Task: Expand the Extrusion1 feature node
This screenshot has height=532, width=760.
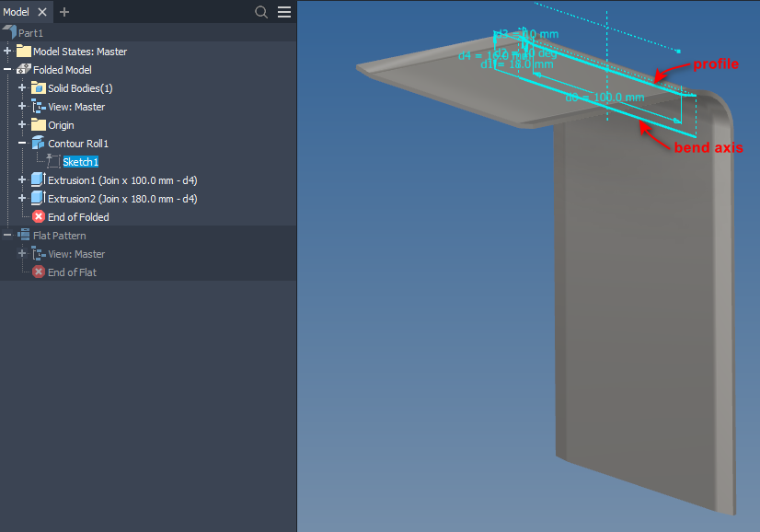Action: (22, 179)
